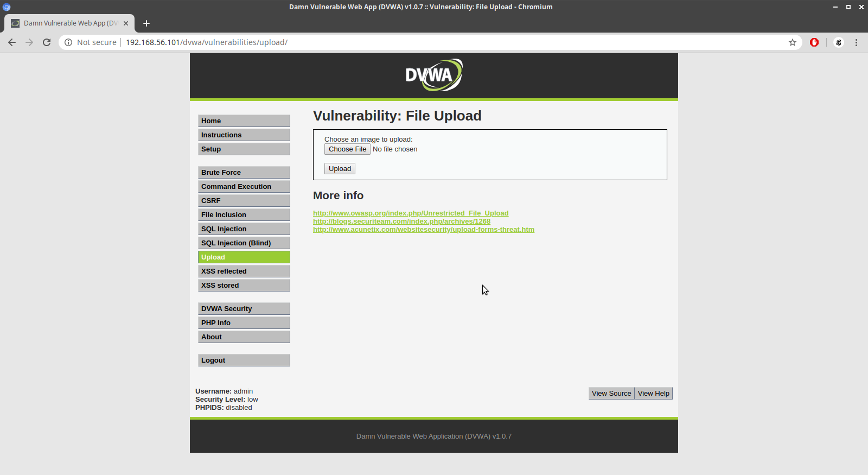Open DVWA Security settings
Image resolution: width=868 pixels, height=475 pixels.
click(244, 309)
